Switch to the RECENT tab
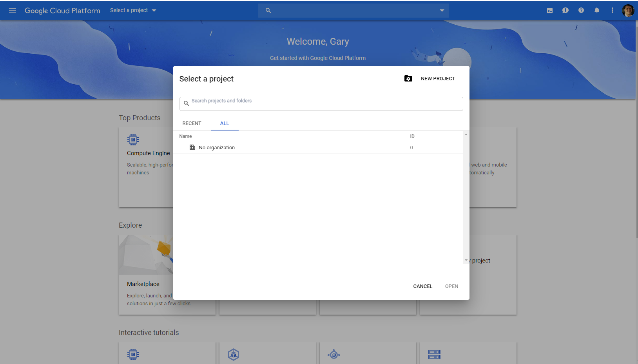 (x=192, y=123)
